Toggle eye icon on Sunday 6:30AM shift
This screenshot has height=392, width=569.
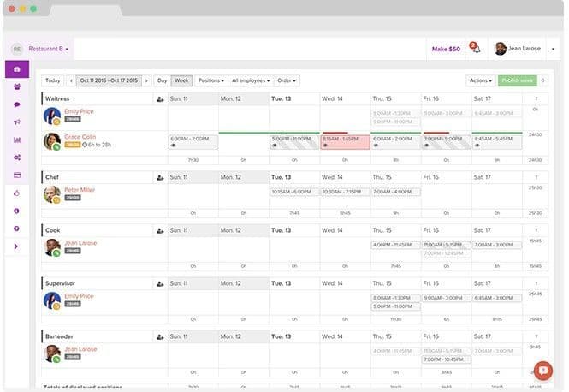[174, 146]
